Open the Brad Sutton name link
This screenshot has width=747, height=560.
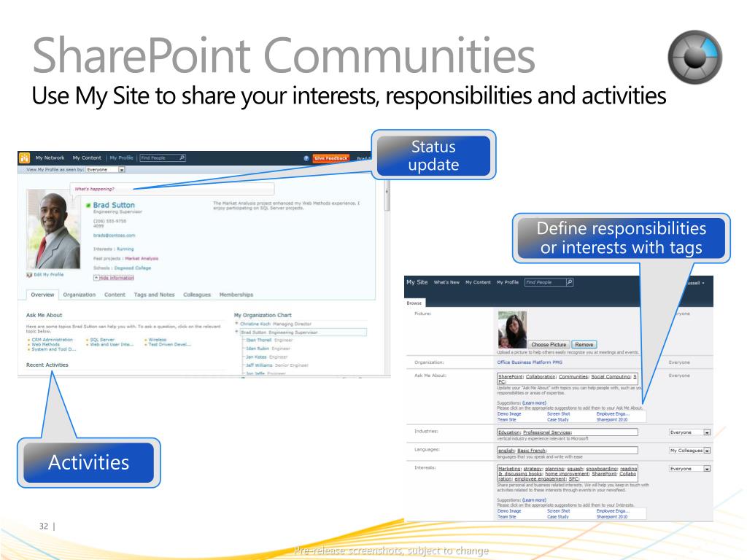[x=114, y=205]
